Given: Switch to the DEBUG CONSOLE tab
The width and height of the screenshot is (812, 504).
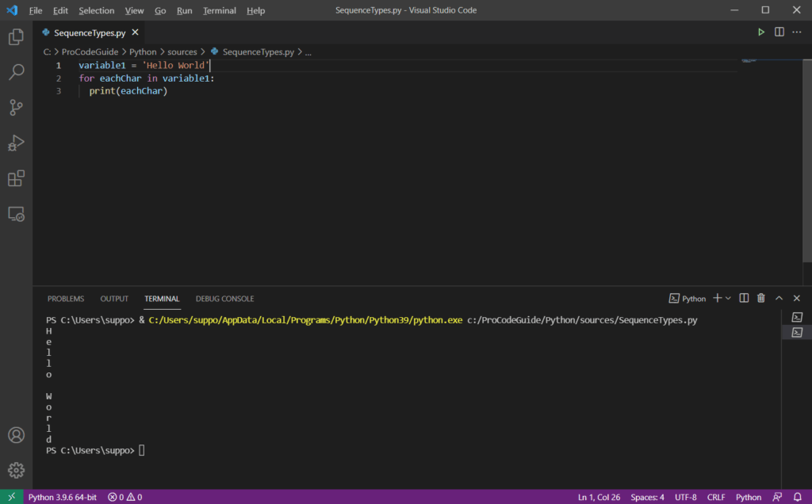Looking at the screenshot, I should 224,298.
